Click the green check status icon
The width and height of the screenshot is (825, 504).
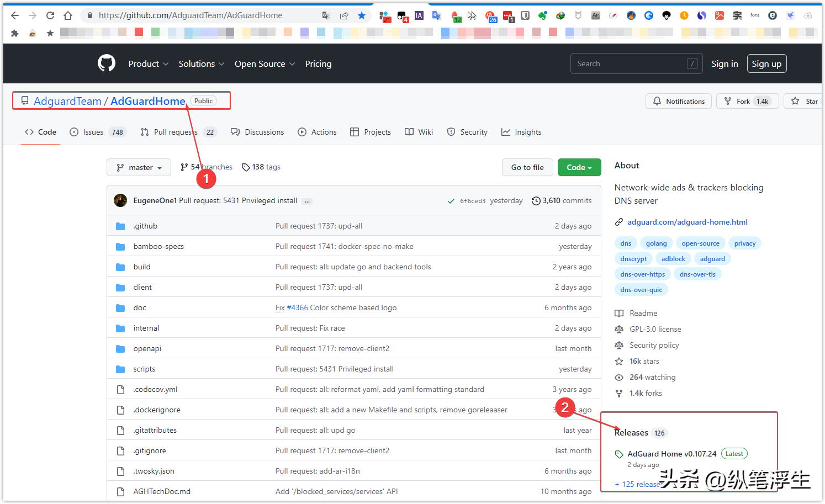click(x=451, y=201)
